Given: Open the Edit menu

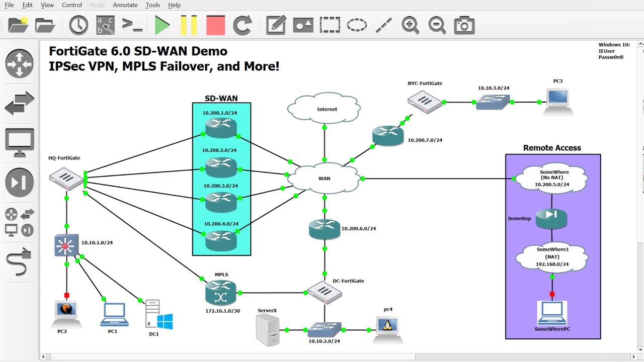Looking at the screenshot, I should [x=27, y=5].
